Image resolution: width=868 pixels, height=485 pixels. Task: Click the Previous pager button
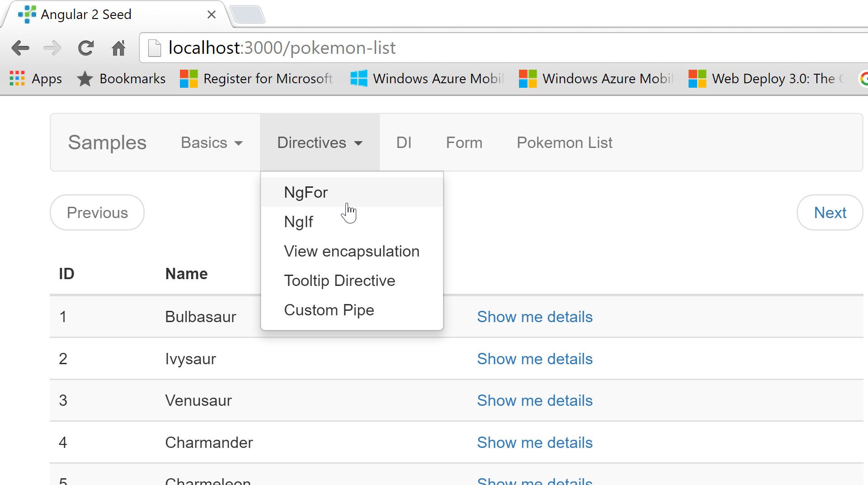[x=97, y=213]
